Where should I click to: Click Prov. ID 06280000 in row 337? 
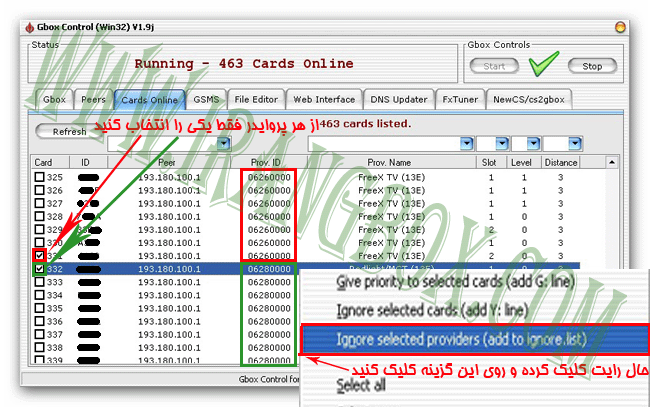click(x=269, y=334)
